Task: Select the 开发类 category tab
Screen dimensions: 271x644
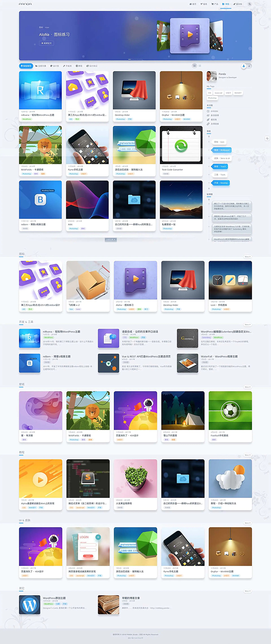Action: point(67,66)
